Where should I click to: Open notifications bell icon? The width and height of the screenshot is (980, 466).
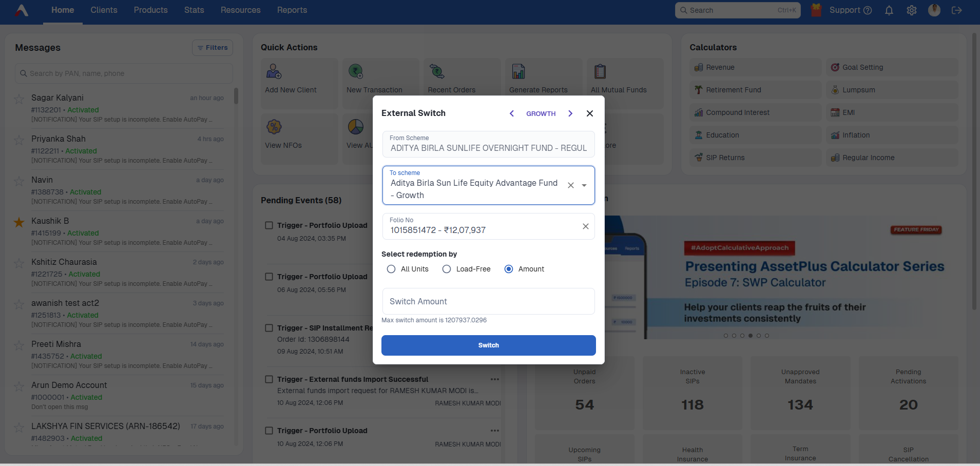889,10
